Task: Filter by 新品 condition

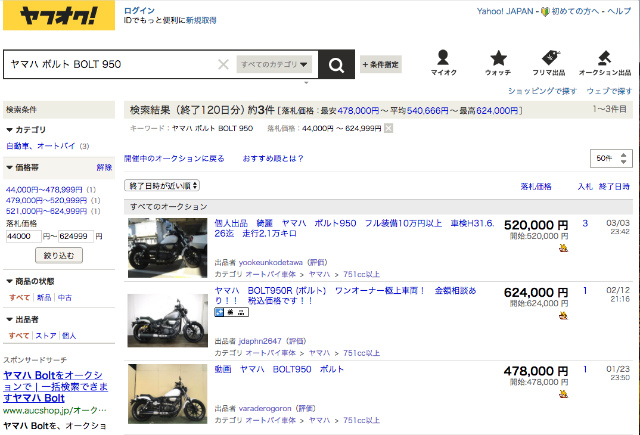Action: pos(44,297)
